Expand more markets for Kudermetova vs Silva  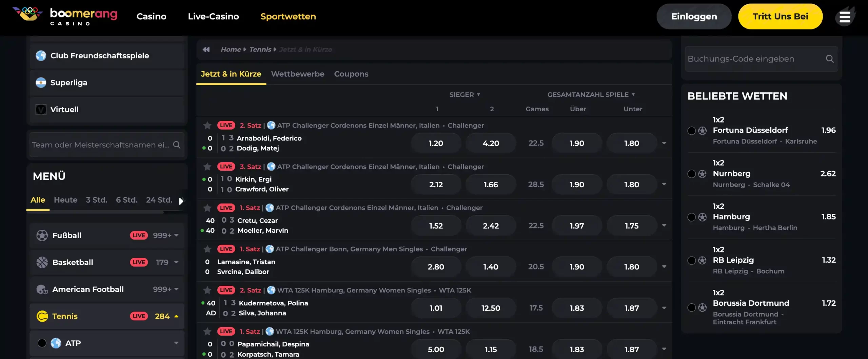click(x=664, y=308)
